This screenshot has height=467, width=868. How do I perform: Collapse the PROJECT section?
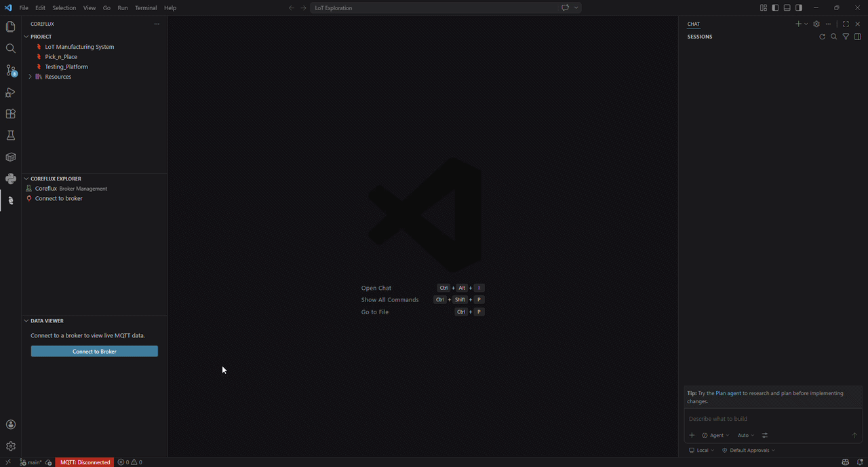coord(26,37)
